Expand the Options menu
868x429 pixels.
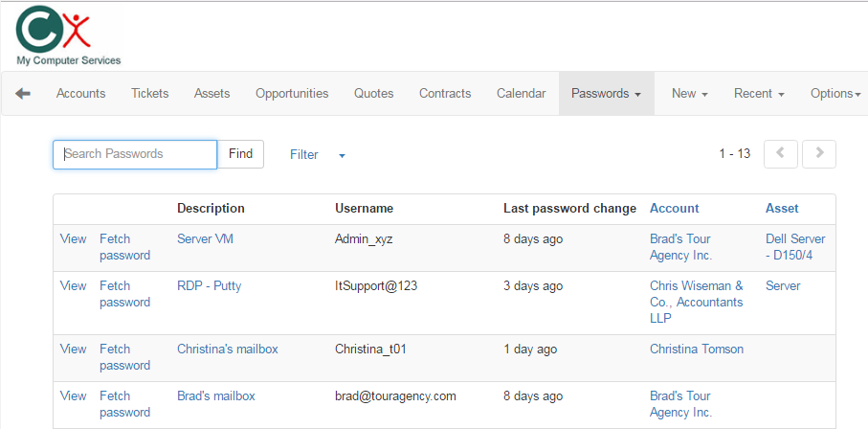(x=835, y=94)
